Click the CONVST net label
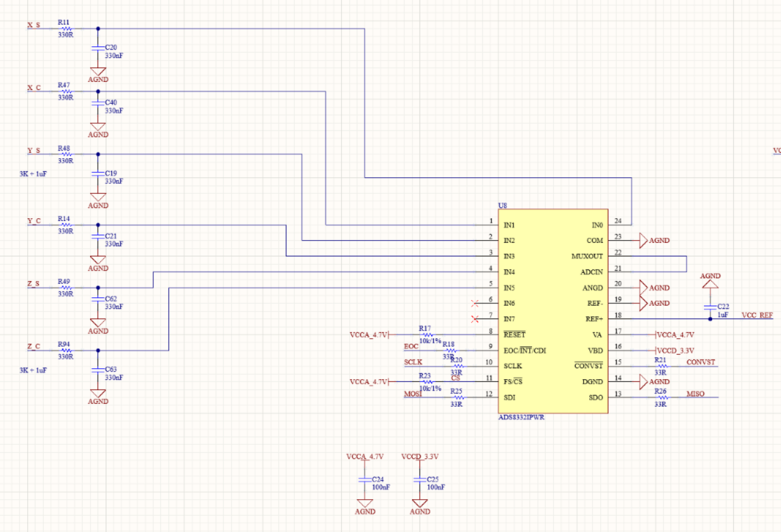This screenshot has height=532, width=781. 701,362
